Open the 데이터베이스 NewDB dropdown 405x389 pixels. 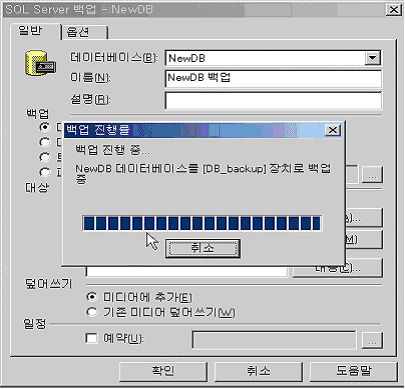[x=372, y=58]
